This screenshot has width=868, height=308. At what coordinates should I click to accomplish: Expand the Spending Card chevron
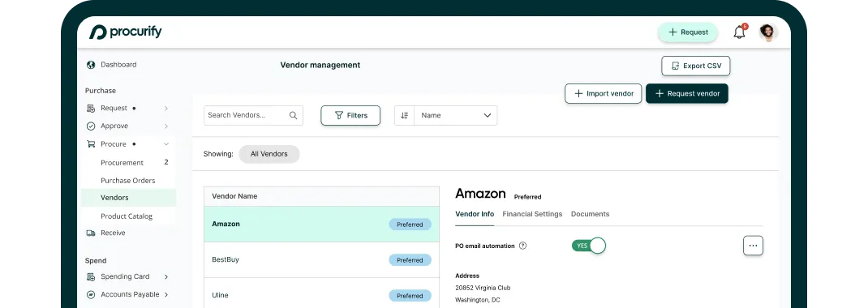166,276
